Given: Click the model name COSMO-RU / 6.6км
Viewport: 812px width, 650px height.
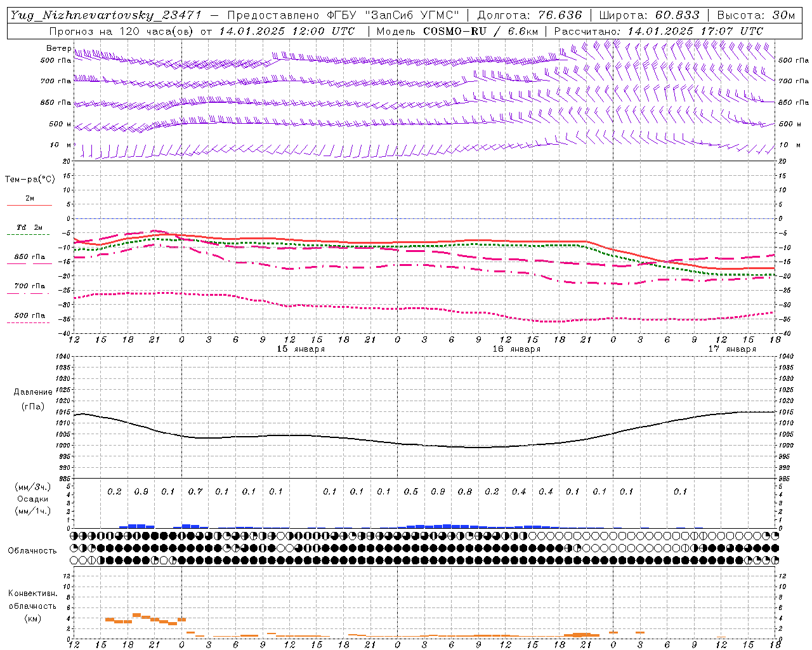Looking at the screenshot, I should coord(480,31).
